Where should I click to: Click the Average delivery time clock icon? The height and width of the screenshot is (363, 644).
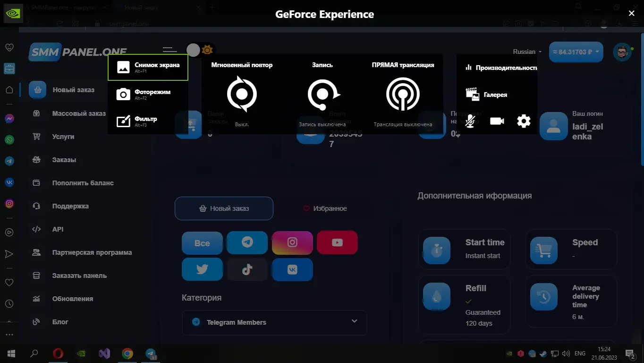tap(544, 296)
